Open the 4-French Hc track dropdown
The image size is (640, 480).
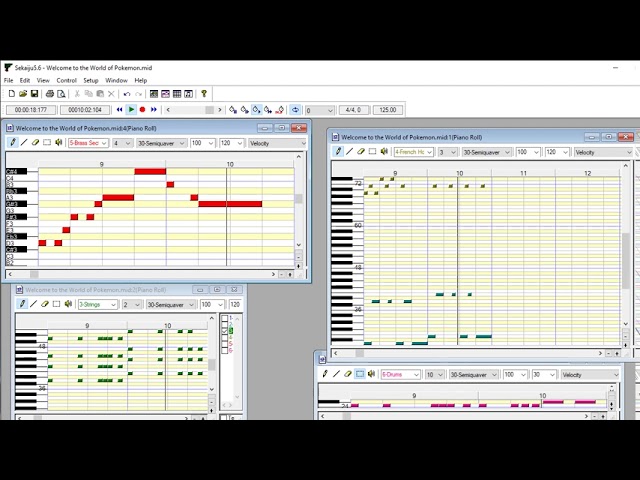coord(413,152)
